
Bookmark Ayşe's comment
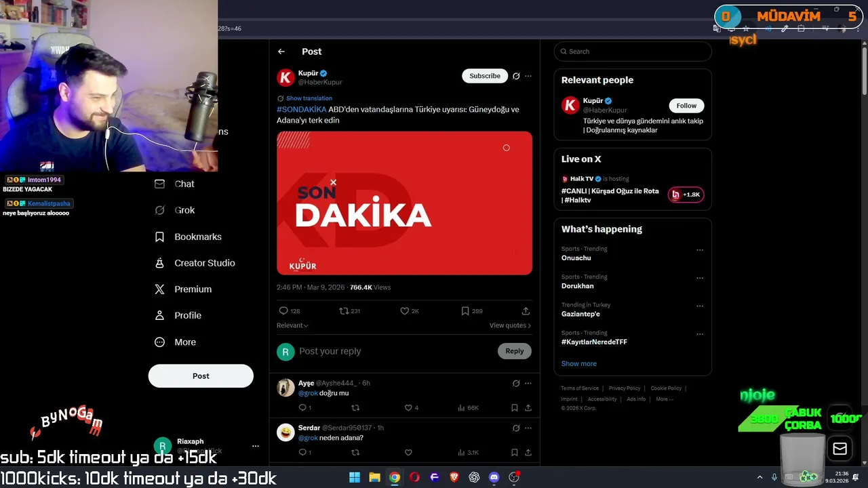click(515, 408)
